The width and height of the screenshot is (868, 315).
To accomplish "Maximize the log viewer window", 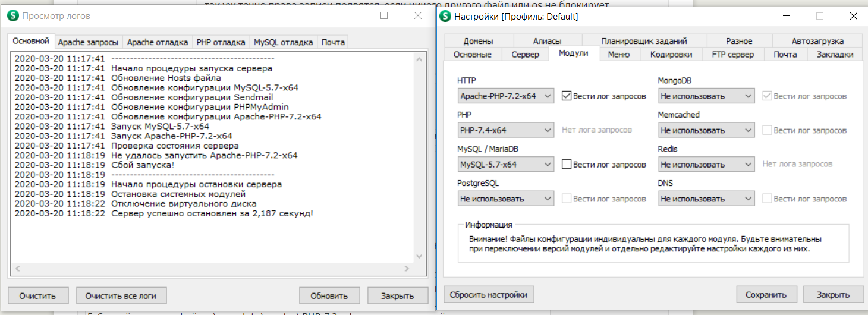I will pyautogui.click(x=384, y=16).
